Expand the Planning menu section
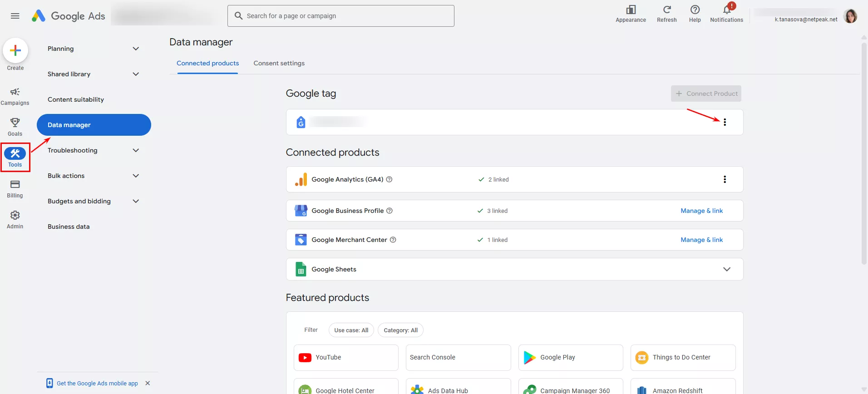Screen dimensions: 868x394 click(x=136, y=49)
